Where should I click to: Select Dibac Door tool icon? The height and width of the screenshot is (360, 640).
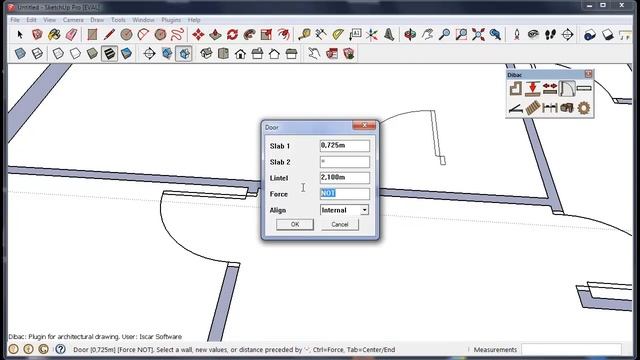567,88
